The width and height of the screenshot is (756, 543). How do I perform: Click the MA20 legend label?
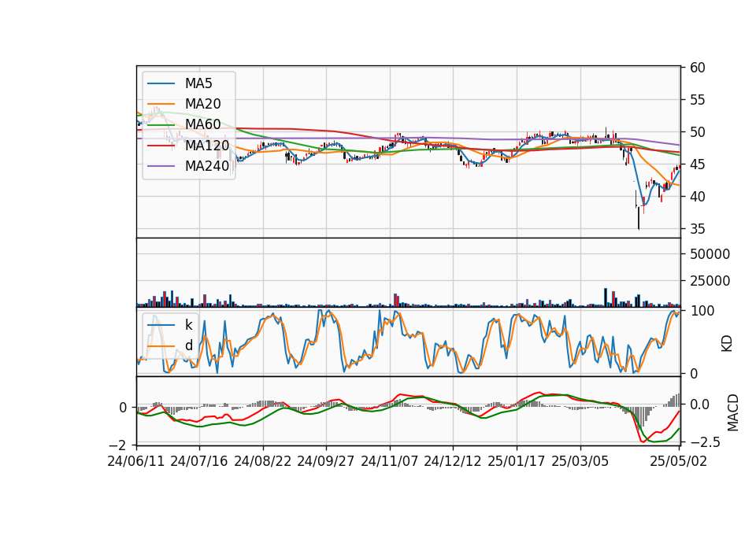pyautogui.click(x=202, y=104)
